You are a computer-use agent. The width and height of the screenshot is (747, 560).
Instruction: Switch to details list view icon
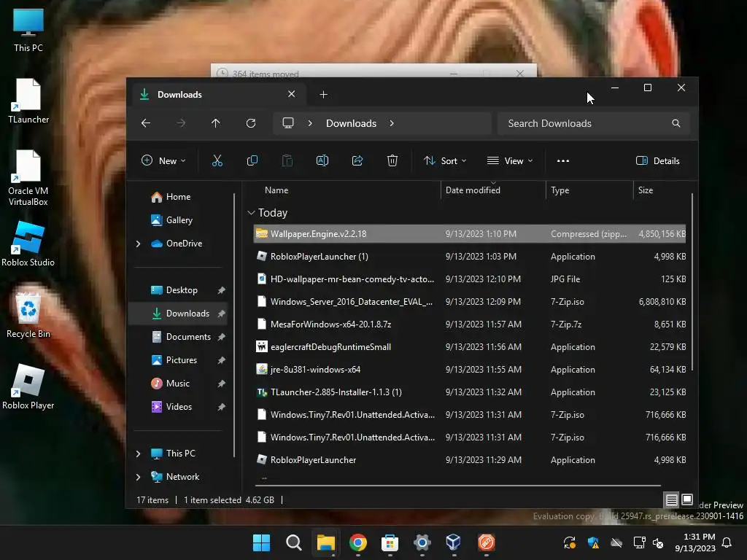(672, 499)
